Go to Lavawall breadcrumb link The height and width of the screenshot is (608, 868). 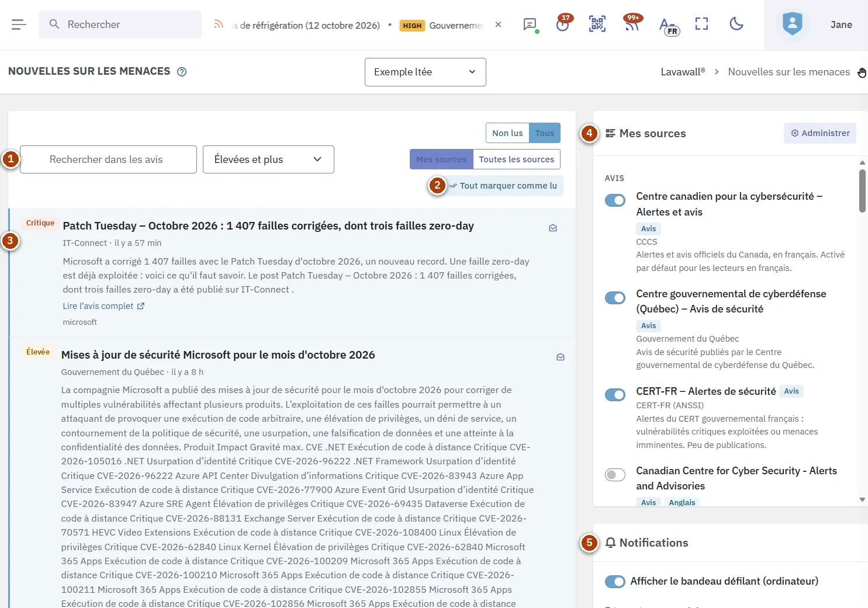coord(683,72)
